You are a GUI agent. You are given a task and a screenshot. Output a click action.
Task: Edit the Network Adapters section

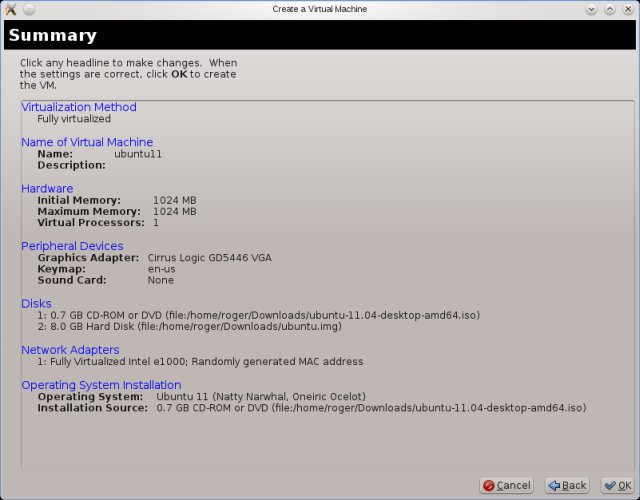click(70, 350)
